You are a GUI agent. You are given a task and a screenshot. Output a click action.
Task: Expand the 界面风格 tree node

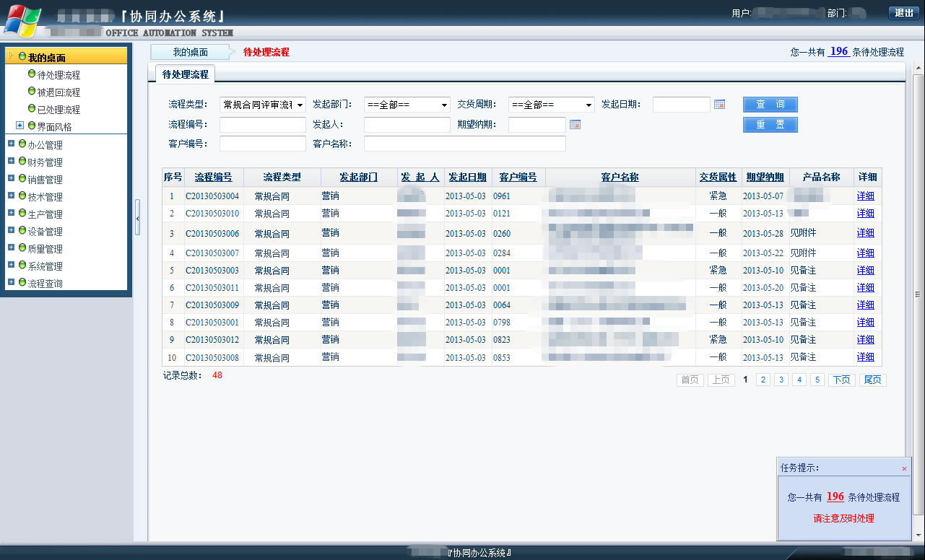(20, 126)
